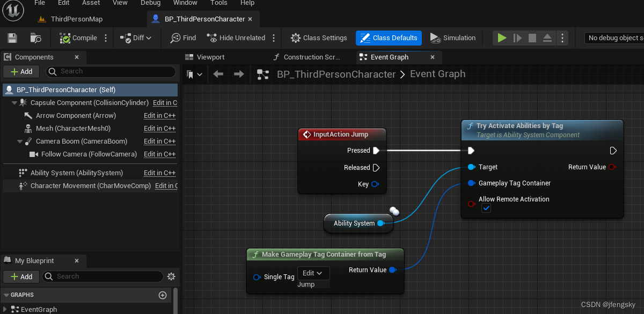Viewport: 644px width, 314px height.
Task: Click BP_ThirdPersonCharacter breadcrumb
Action: (336, 74)
